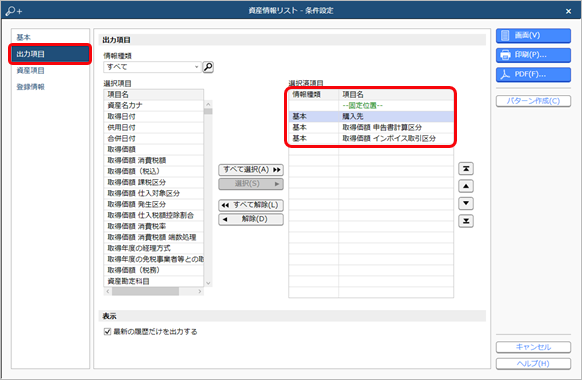
Task: Click the --固定位置-- marker row
Action: tap(371, 106)
